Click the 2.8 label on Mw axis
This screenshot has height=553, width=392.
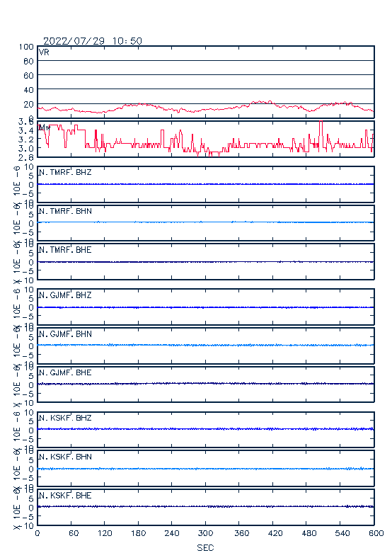[x=26, y=157]
